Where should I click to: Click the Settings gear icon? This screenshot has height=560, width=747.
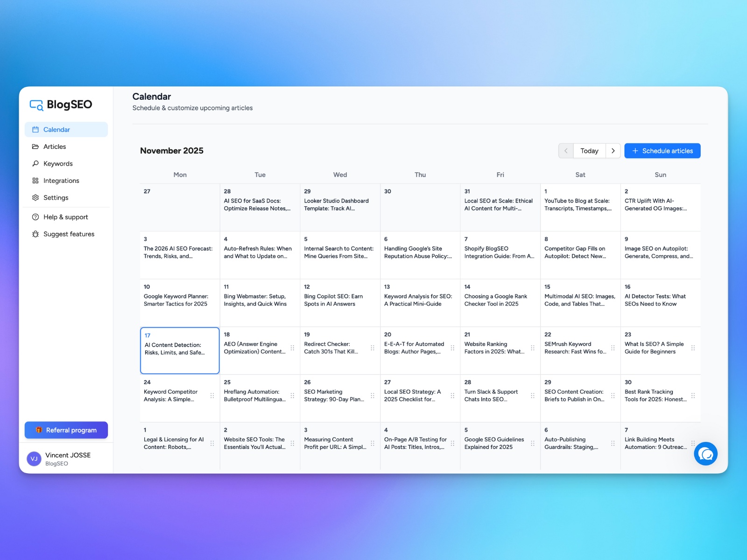[x=35, y=197]
